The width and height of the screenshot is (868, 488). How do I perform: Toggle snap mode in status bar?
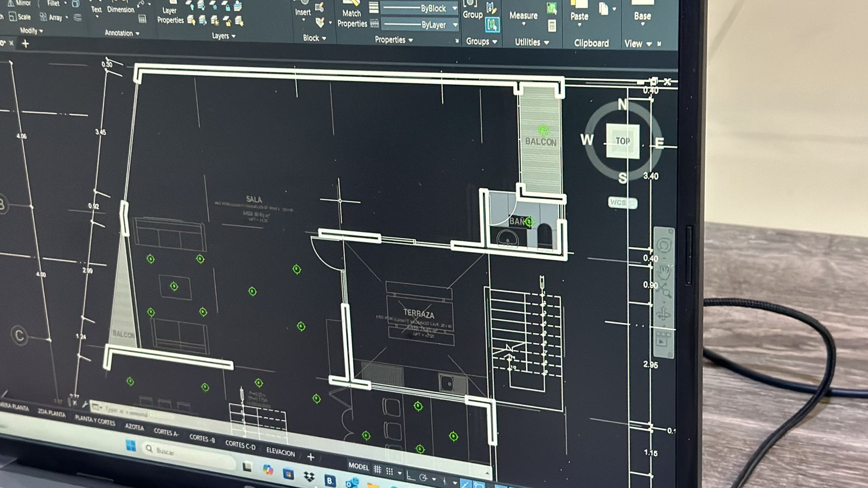tap(390, 471)
